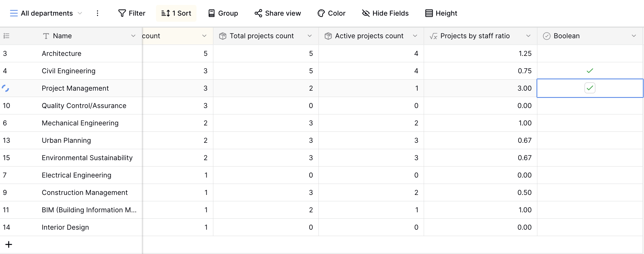Screen dimensions: 644x254
Task: Click the Height row-size icon
Action: pos(429,13)
